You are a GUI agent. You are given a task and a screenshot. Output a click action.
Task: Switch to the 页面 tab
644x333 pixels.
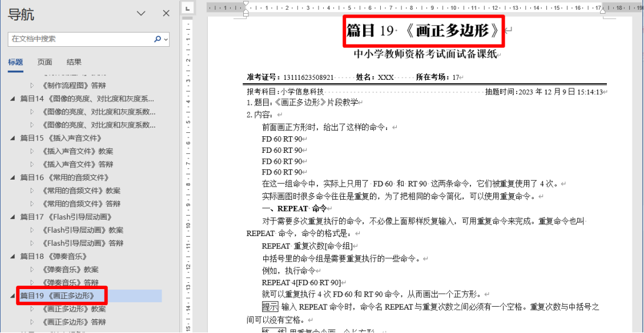coord(45,62)
